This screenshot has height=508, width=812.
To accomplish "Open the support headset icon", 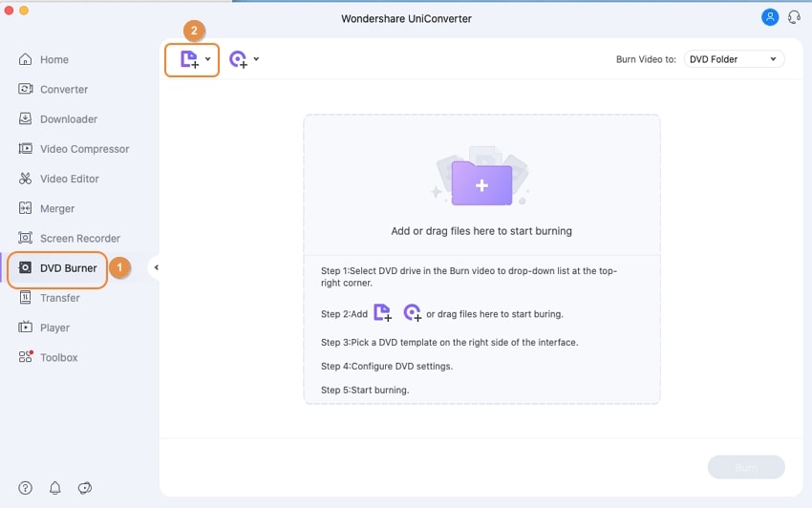I will coord(795,17).
